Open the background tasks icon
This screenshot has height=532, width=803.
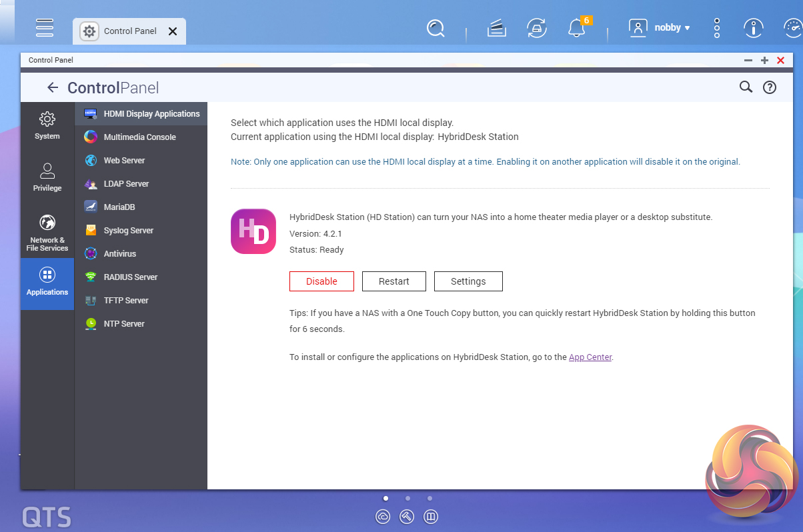496,28
